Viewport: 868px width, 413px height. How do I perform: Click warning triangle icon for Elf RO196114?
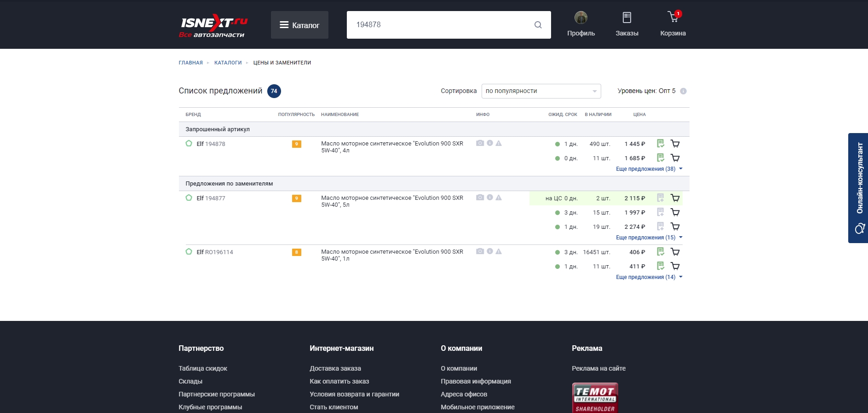coord(499,251)
